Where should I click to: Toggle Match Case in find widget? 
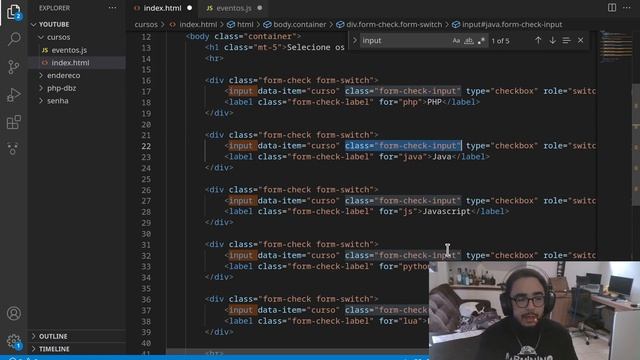(x=456, y=40)
